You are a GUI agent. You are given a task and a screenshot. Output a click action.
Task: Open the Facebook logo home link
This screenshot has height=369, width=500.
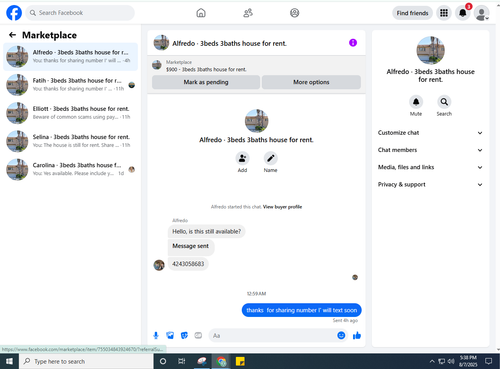tap(14, 13)
